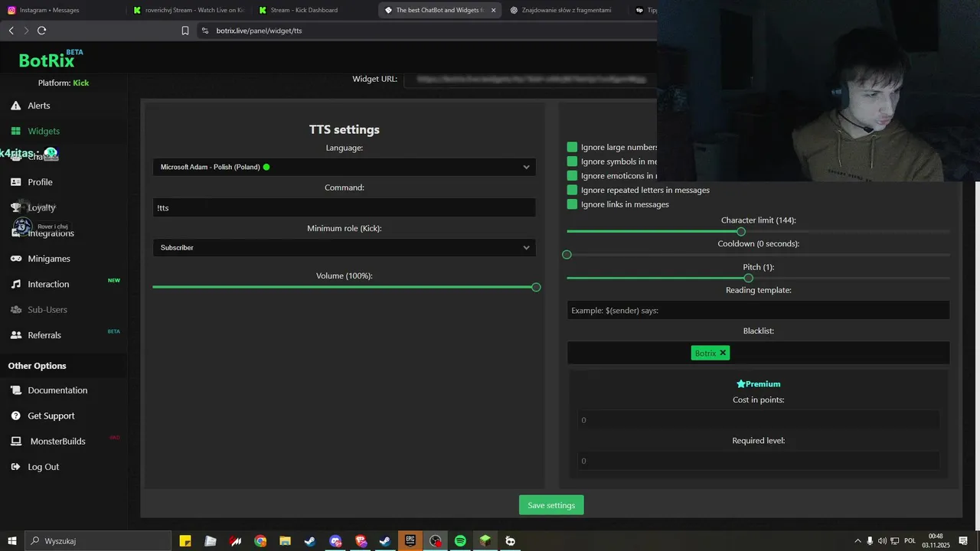The width and height of the screenshot is (980, 551).
Task: Close the BotRix browser tab
Action: coord(493,11)
